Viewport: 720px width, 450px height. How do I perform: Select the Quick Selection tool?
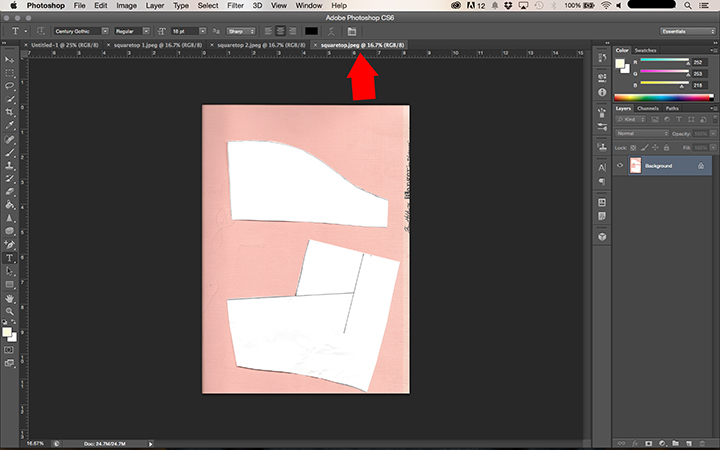coord(9,99)
